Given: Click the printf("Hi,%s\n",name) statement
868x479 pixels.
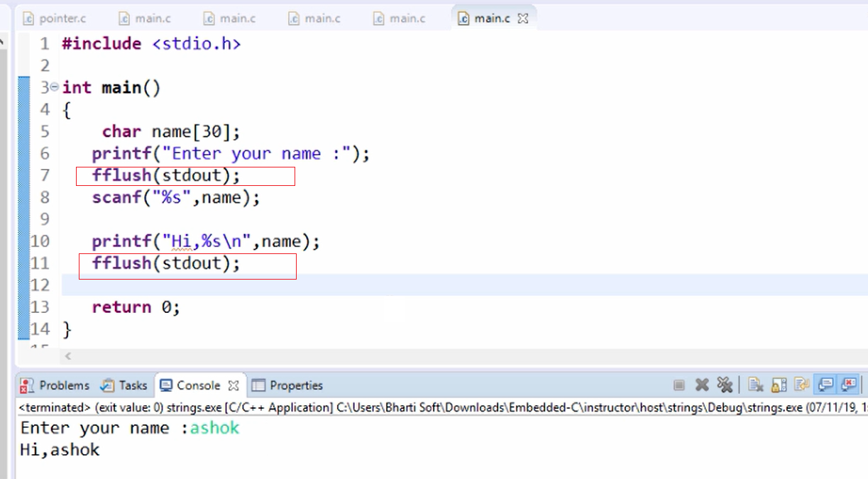Looking at the screenshot, I should [x=206, y=241].
